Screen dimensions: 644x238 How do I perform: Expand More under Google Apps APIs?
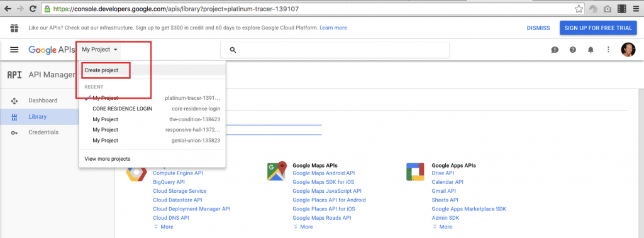click(x=442, y=227)
